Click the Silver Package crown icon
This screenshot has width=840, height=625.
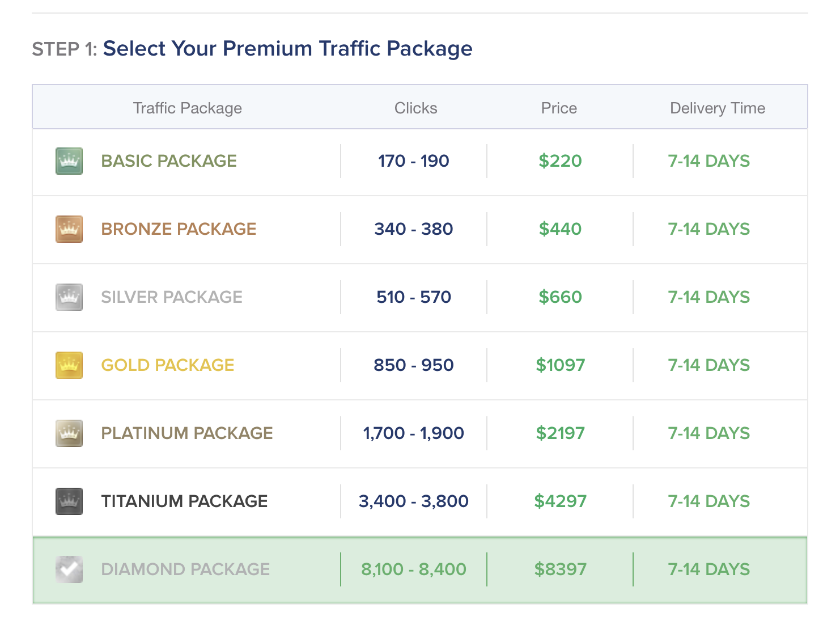pos(69,297)
